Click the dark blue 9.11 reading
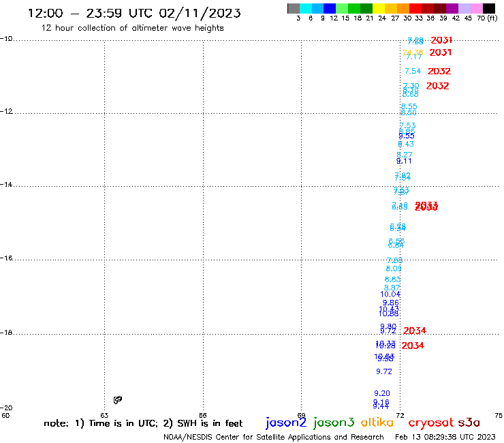Image resolution: width=504 pixels, height=443 pixels. pyautogui.click(x=404, y=161)
